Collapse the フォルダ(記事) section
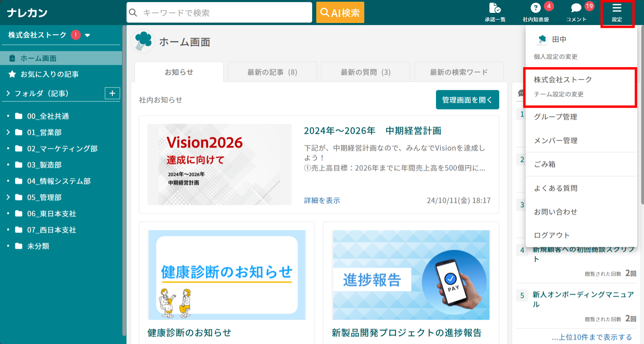This screenshot has width=644, height=344. point(8,93)
